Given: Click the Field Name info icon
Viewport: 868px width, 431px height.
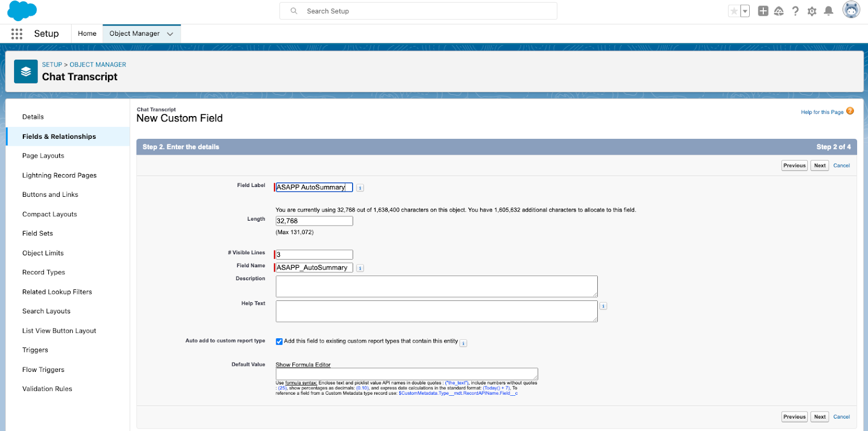Looking at the screenshot, I should (x=360, y=268).
